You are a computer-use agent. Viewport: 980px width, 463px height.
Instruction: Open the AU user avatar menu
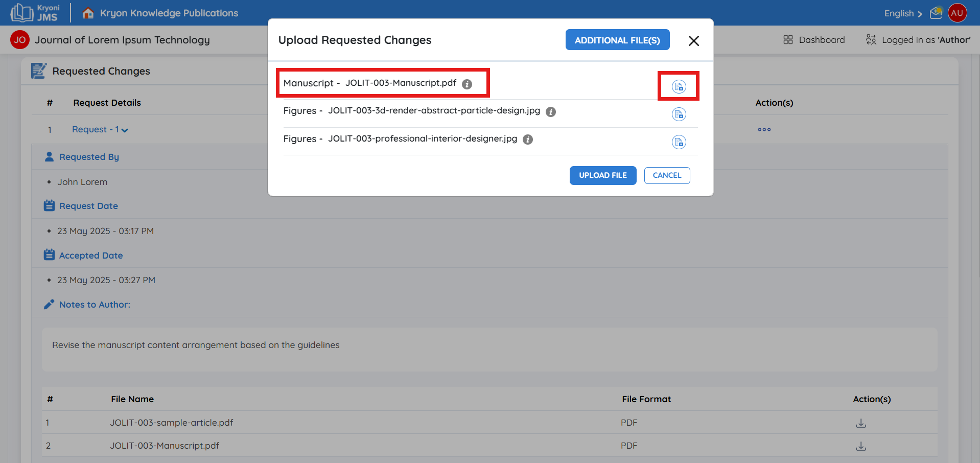[957, 13]
